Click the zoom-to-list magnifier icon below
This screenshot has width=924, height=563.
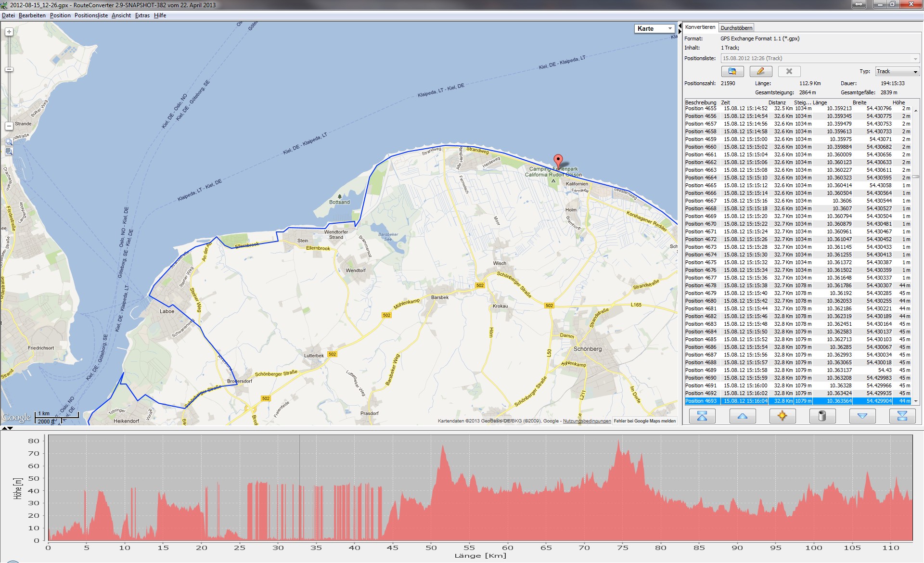(9, 152)
